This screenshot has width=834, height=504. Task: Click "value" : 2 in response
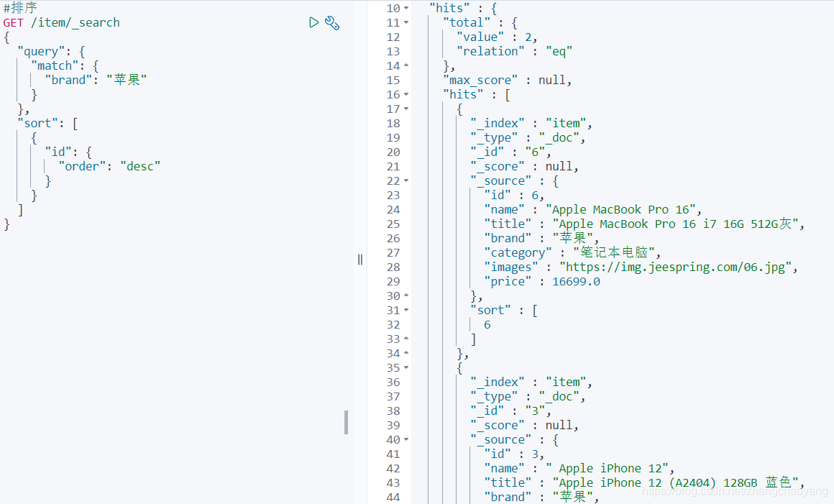[x=497, y=37]
